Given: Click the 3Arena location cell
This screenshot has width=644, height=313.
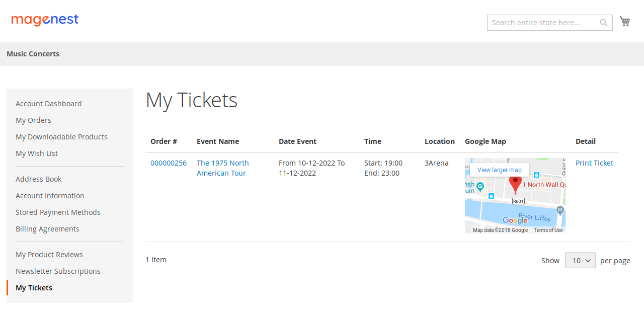Looking at the screenshot, I should click(437, 163).
